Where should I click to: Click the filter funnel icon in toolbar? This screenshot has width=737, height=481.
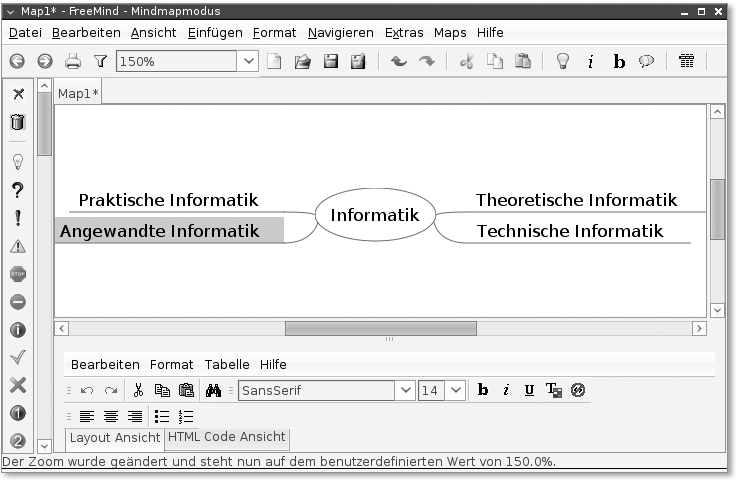(100, 61)
